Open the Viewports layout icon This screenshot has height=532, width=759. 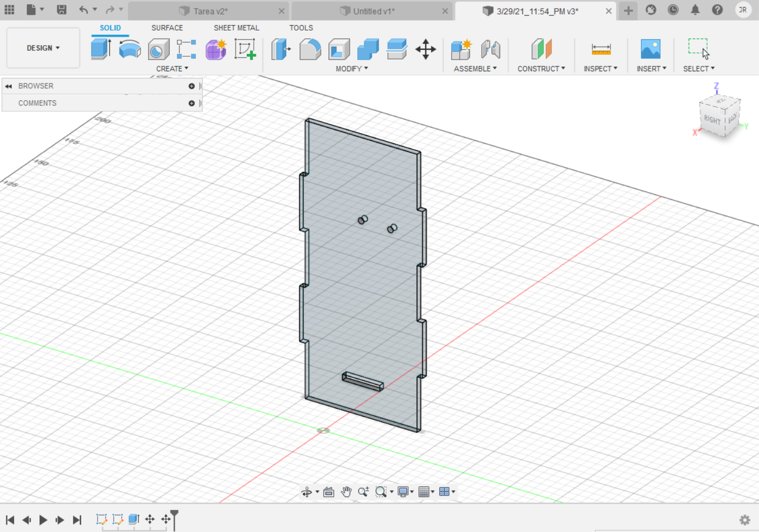[x=444, y=492]
